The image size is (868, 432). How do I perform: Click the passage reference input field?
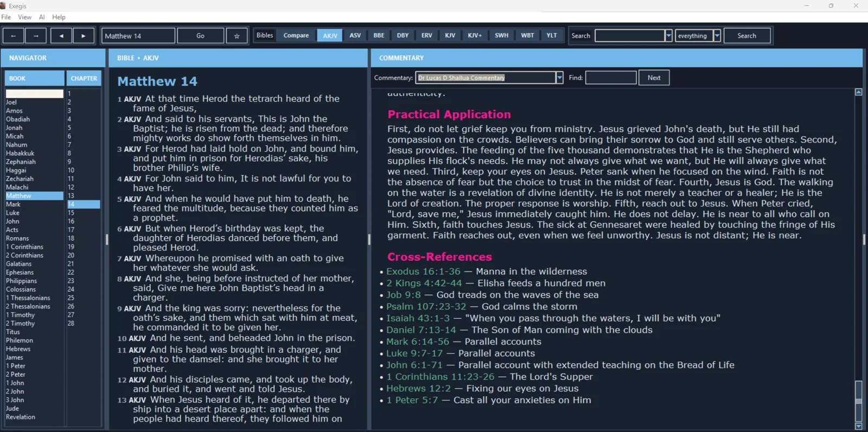coord(138,36)
